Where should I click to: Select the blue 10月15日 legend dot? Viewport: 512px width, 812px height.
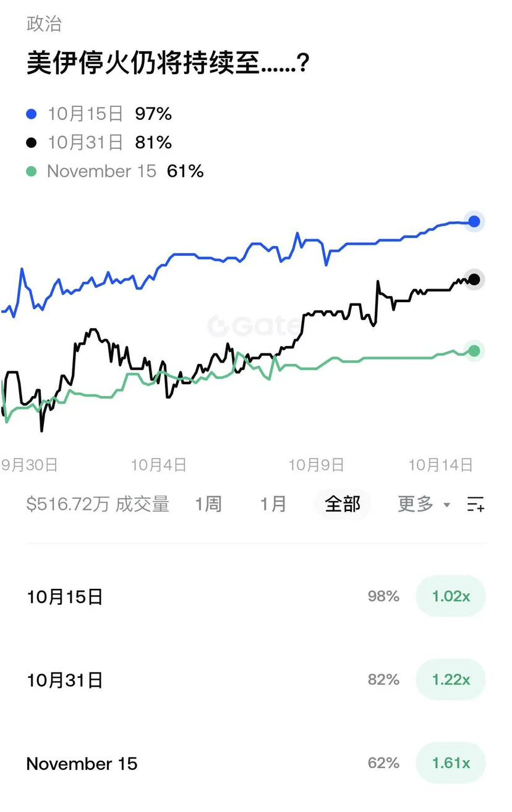(32, 114)
